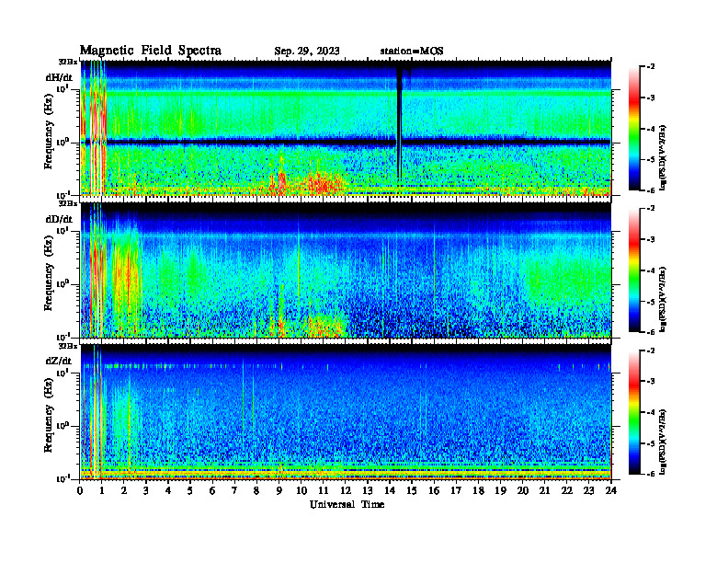Click the hour 22 tick label
Screen dimensions: 728x563
[x=567, y=490]
